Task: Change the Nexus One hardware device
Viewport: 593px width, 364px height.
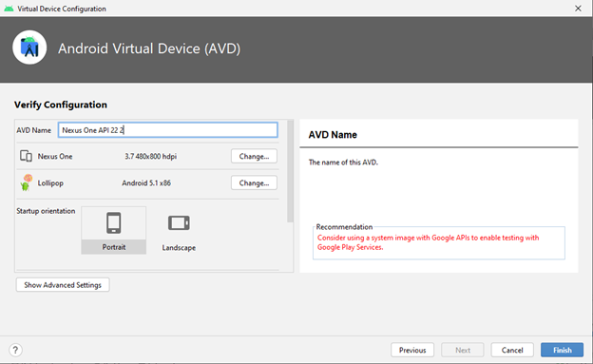Action: (254, 156)
